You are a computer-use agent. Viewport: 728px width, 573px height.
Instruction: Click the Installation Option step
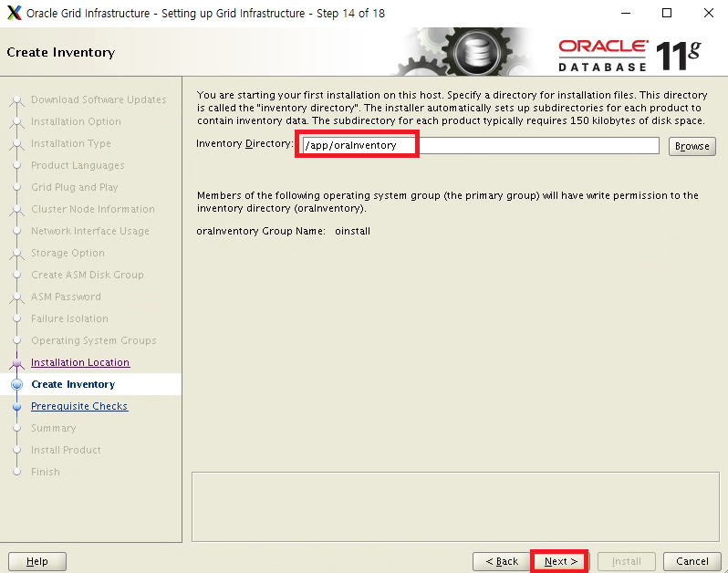76,121
